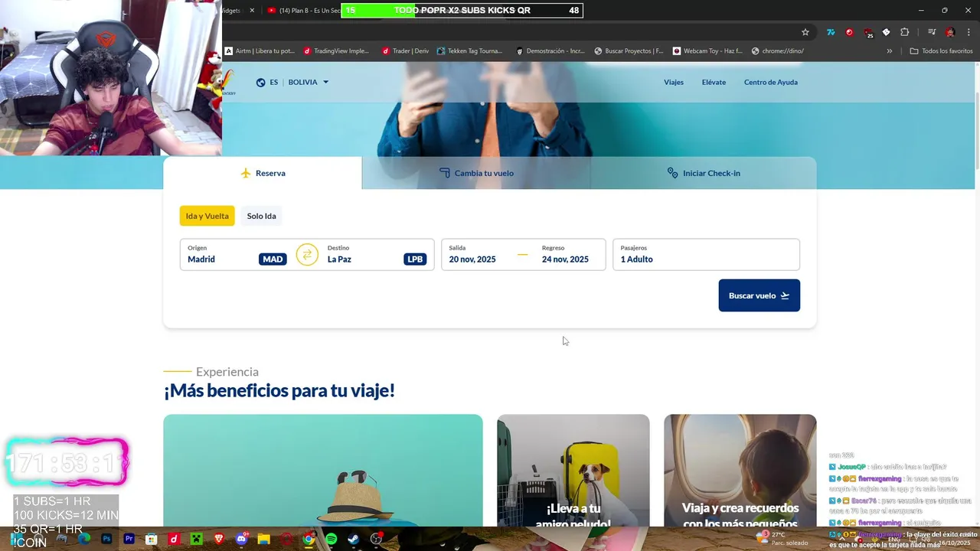Open Microsoft Edge from the taskbar
980x551 pixels.
[84, 539]
